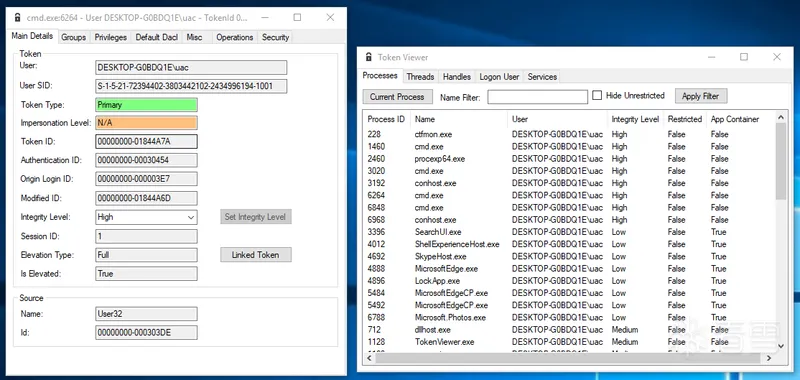Click the Session ID field
800x380 pixels.
(x=146, y=236)
